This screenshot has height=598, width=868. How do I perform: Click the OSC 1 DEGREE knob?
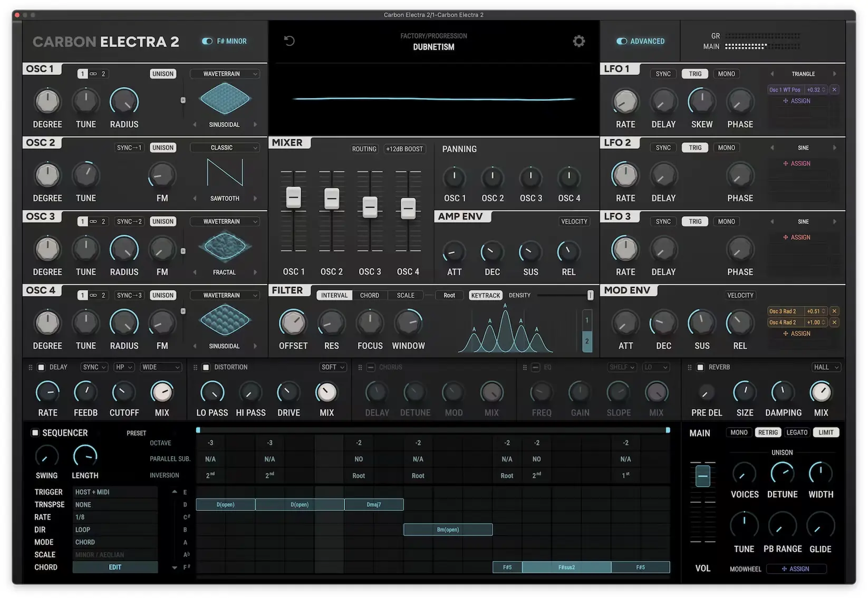[x=47, y=101]
